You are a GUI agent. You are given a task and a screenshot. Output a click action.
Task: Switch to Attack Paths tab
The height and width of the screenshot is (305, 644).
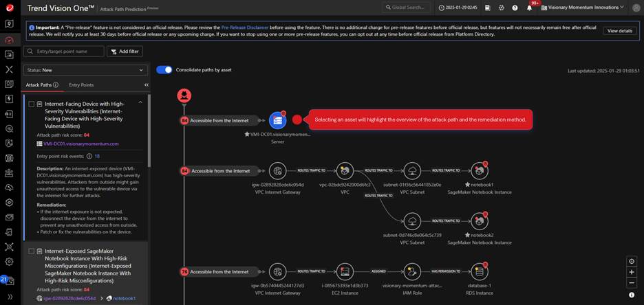[x=39, y=85]
